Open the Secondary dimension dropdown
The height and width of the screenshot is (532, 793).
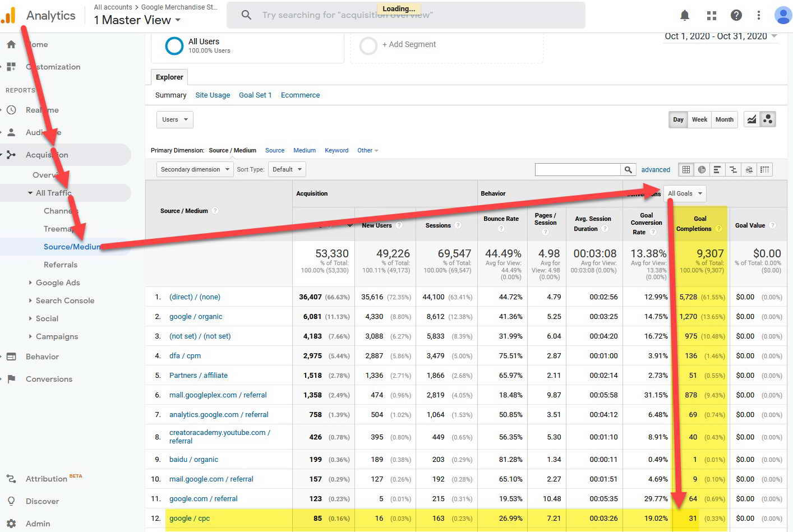click(195, 169)
